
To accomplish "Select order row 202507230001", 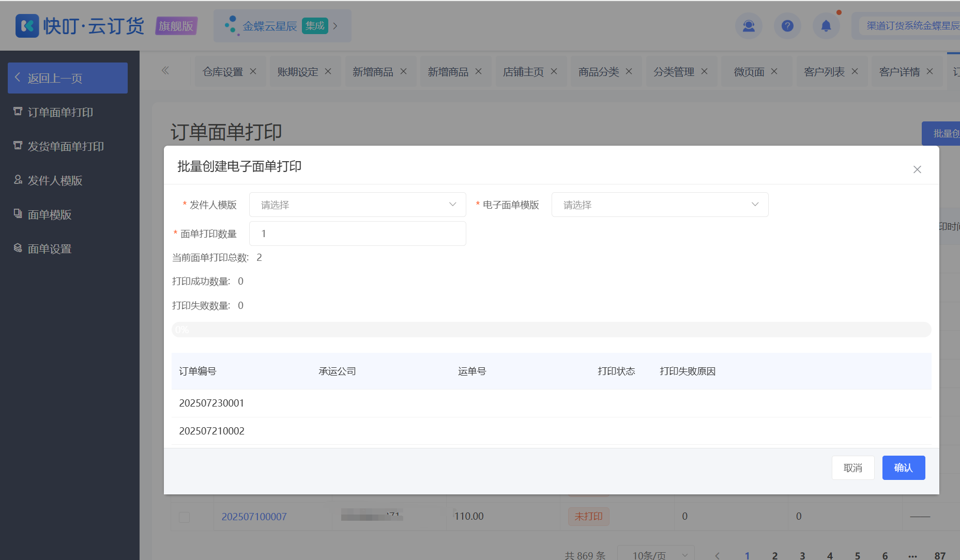I will click(x=552, y=403).
